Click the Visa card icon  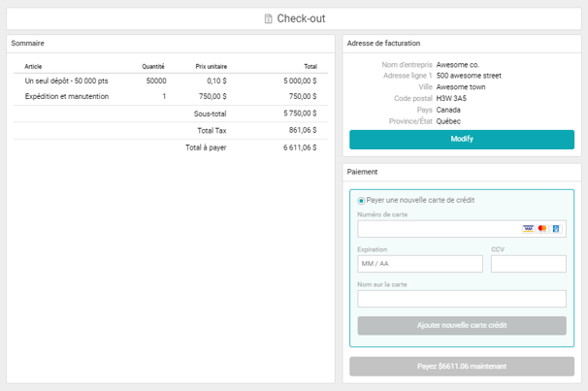pyautogui.click(x=528, y=229)
